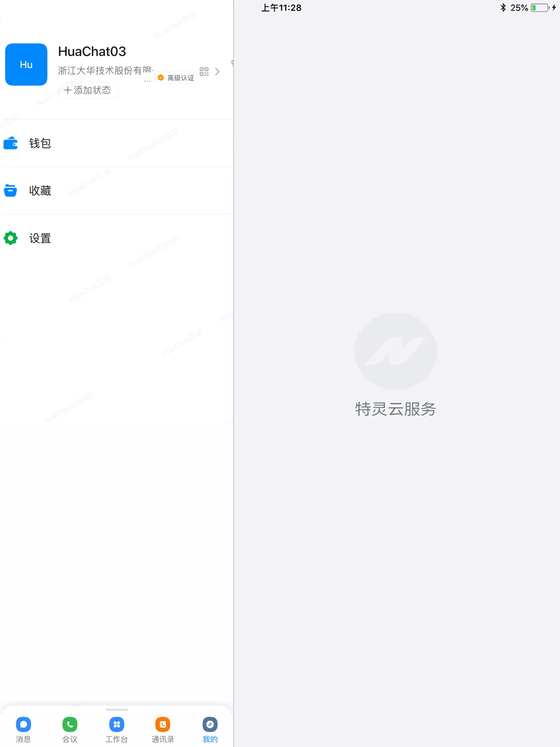This screenshot has width=560, height=747.
Task: Tap the blue Hu avatar
Action: 26,64
